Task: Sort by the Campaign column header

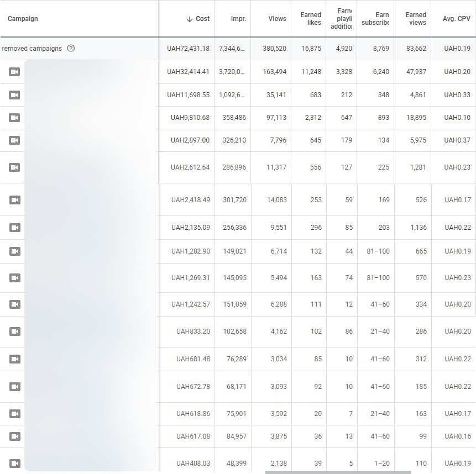Action: point(23,19)
